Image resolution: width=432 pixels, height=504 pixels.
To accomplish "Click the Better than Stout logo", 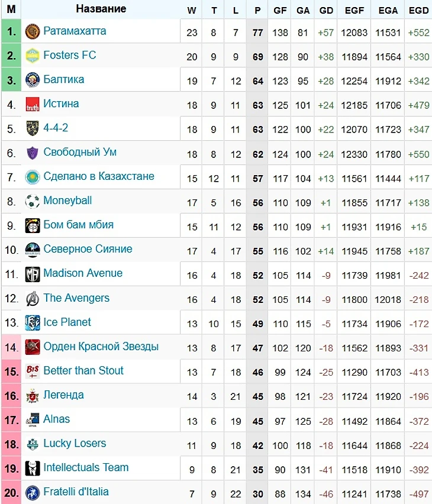I will click(33, 371).
